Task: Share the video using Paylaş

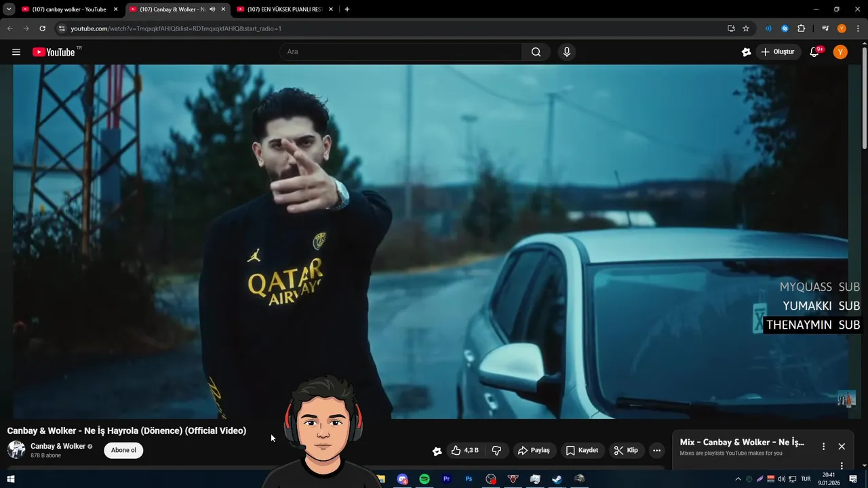Action: [534, 450]
